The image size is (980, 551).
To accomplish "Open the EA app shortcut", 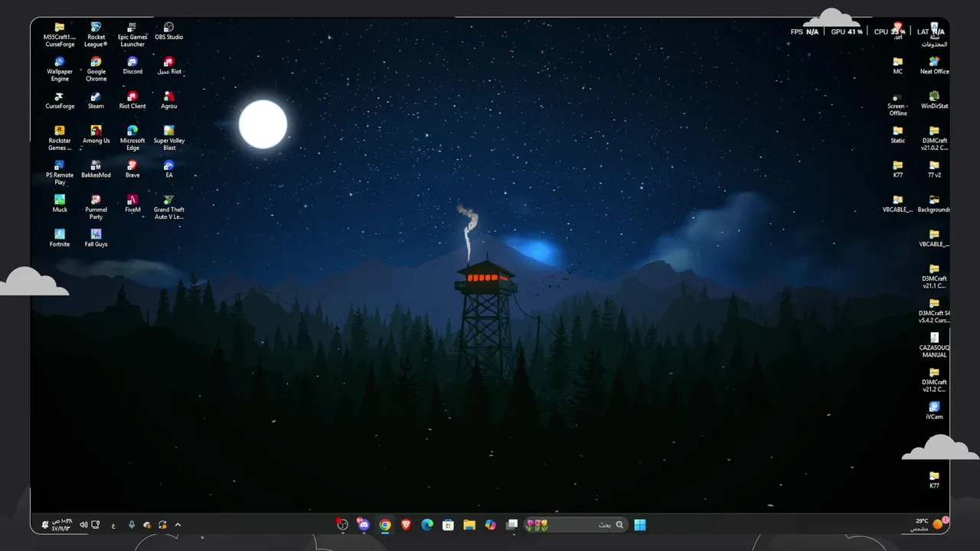I will click(169, 169).
